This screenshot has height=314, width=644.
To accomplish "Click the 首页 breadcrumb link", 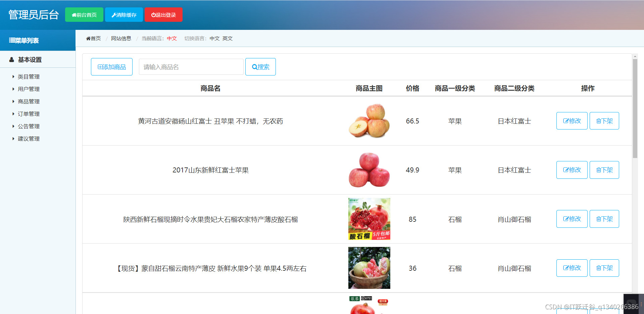I will coord(93,39).
